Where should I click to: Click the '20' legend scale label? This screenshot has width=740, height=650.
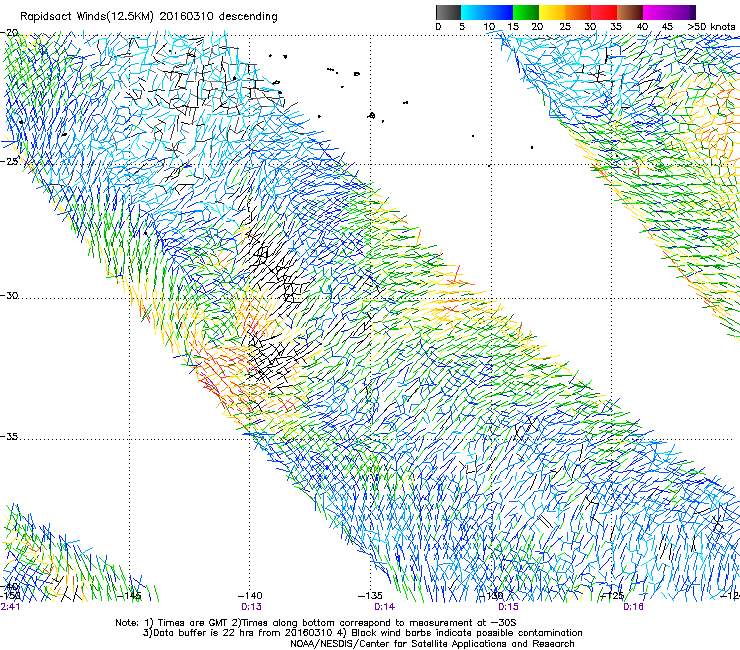click(x=537, y=27)
